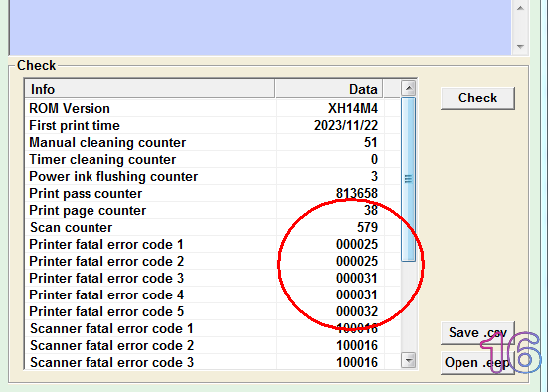The width and height of the screenshot is (548, 392).
Task: Select Printer fatal error code 5 row
Action: point(213,312)
